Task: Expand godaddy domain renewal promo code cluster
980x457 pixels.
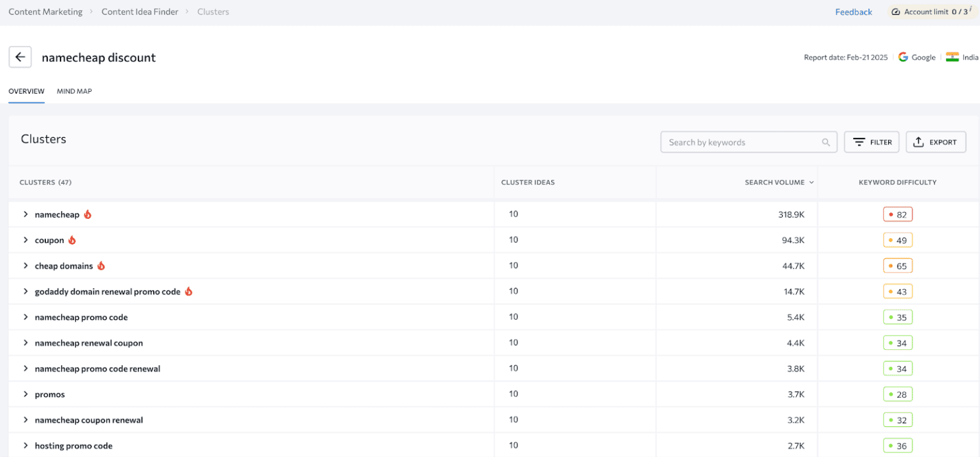Action: tap(26, 291)
